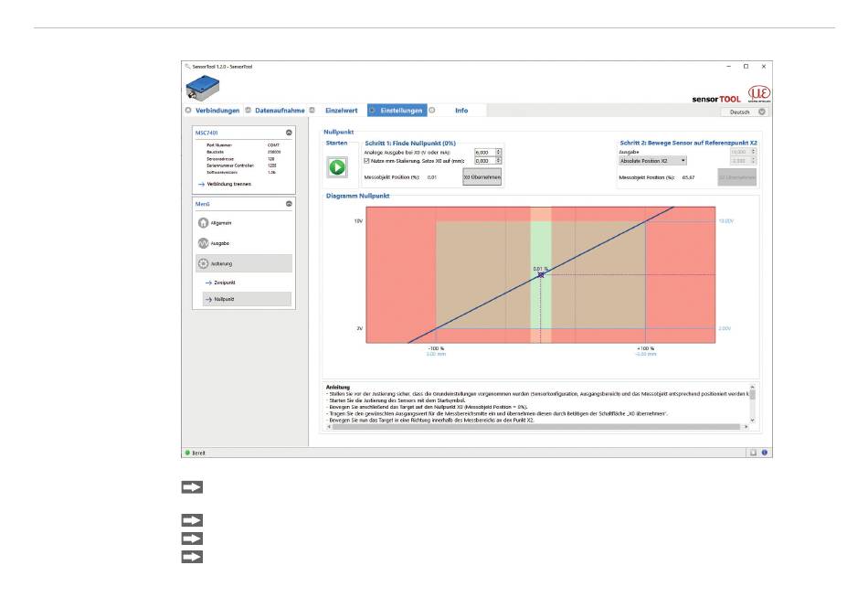868x608 pixels.
Task: Click the X2 Übernehmen button
Action: point(736,177)
